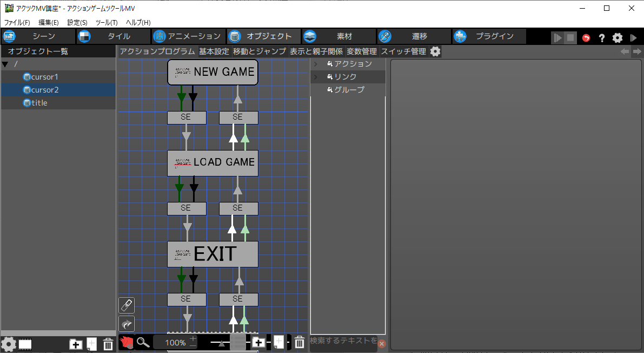Select the title object in list
Image resolution: width=644 pixels, height=353 pixels.
39,103
